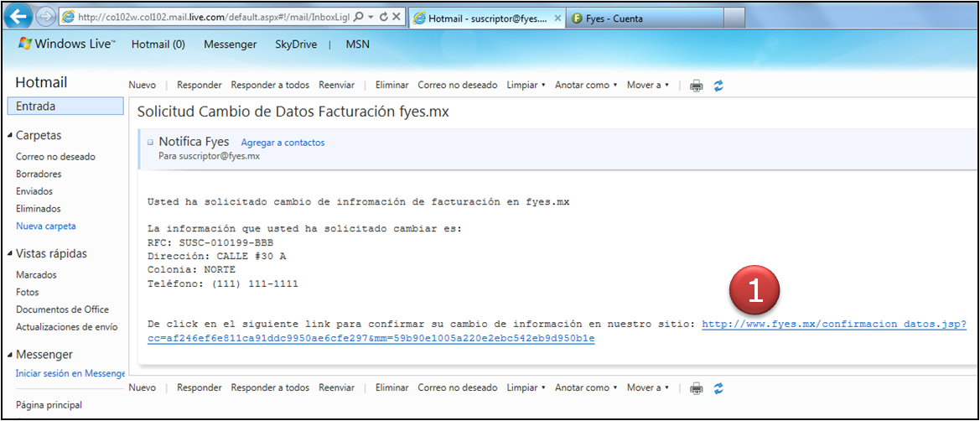Close the Hotmail browser tab
Viewport: 980px width, 421px height.
[557, 18]
